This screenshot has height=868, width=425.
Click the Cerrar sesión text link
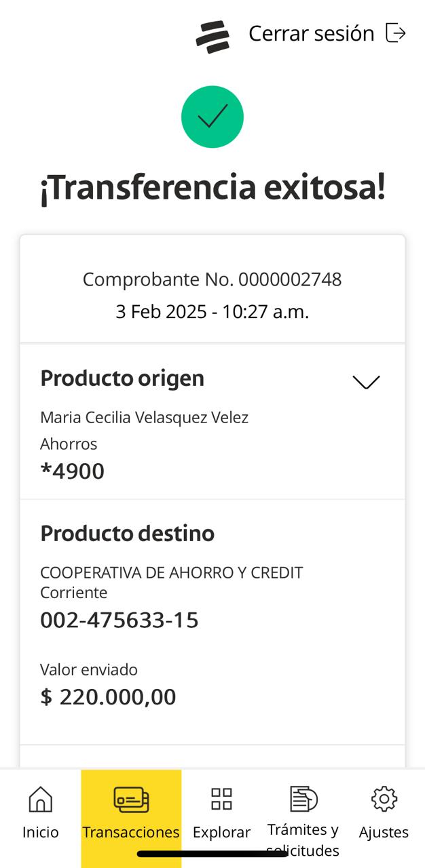pyautogui.click(x=311, y=33)
